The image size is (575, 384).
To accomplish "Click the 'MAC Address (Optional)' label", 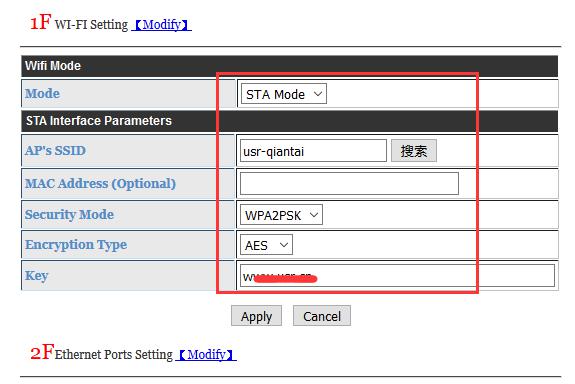I will pyautogui.click(x=100, y=184).
